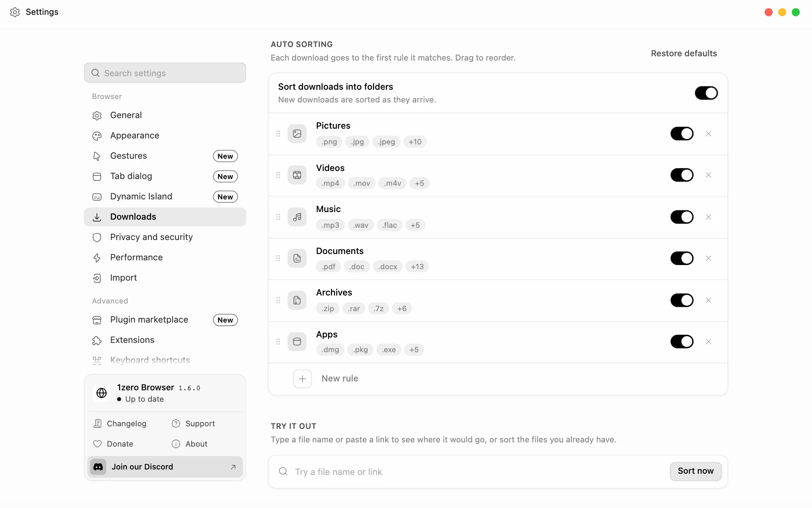Screen dimensions: 812x508
Task: Click the Settings gear in title bar
Action: [x=15, y=12]
